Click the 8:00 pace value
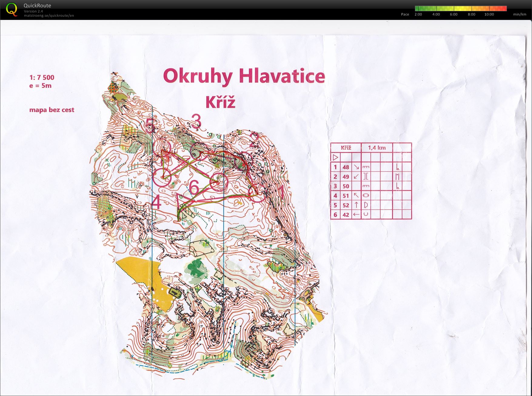The width and height of the screenshot is (532, 396). tap(471, 14)
